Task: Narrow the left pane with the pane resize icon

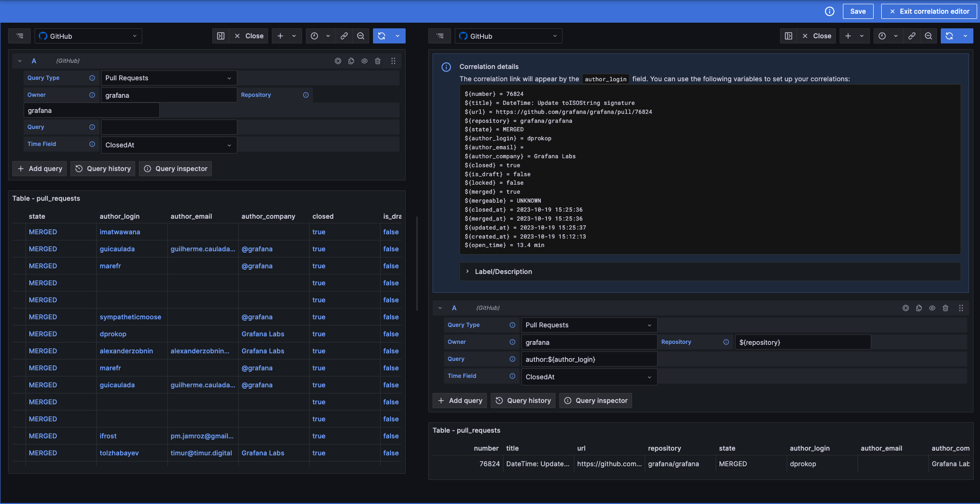Action: [220, 35]
